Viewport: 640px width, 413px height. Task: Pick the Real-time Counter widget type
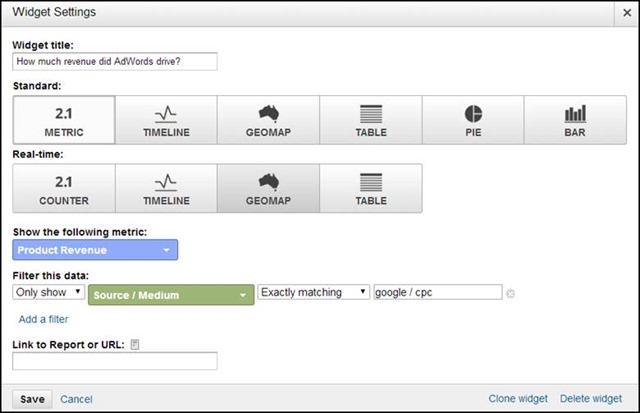point(64,189)
